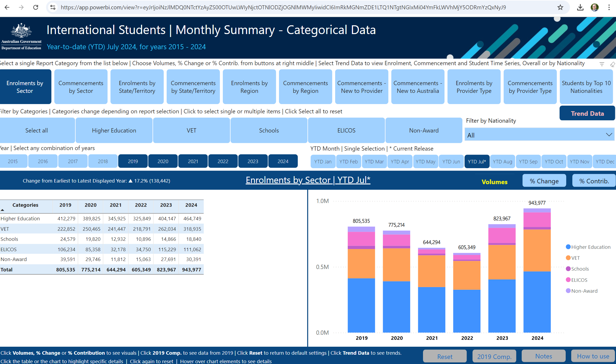
Task: Select YTD Mar month option
Action: click(374, 162)
